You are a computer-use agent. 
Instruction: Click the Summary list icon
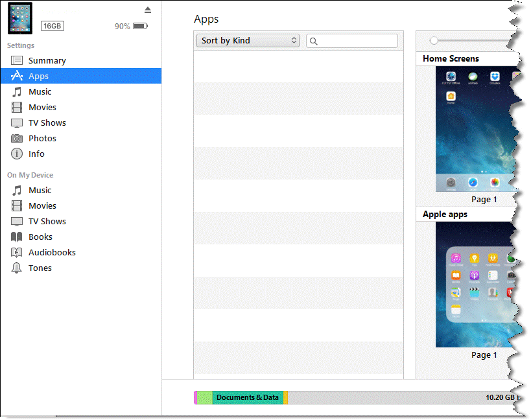tap(17, 60)
